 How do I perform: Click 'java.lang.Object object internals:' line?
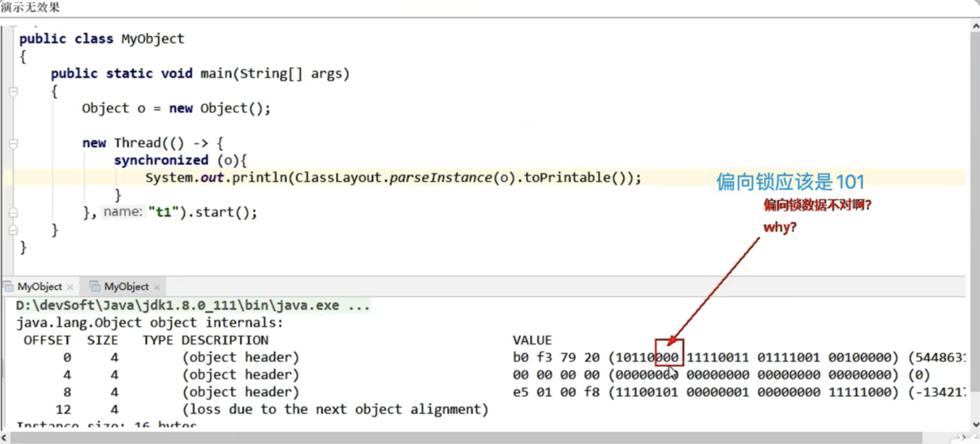point(150,323)
